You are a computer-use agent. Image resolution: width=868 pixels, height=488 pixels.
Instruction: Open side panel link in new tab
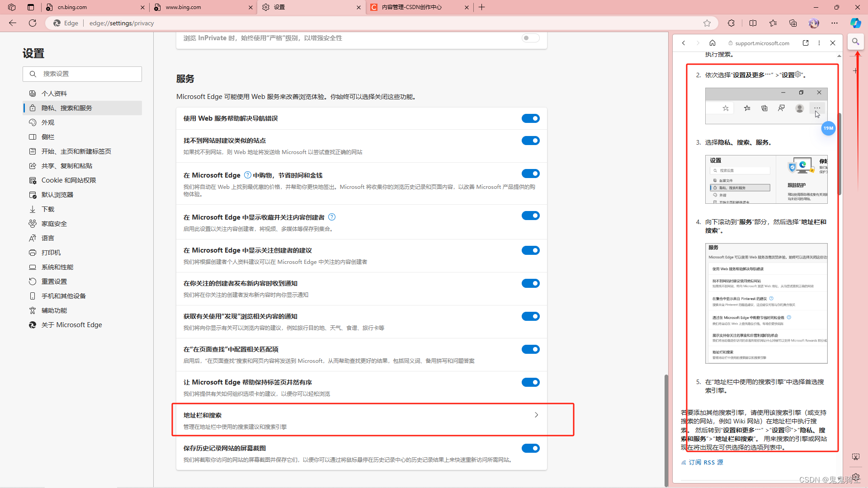click(806, 43)
